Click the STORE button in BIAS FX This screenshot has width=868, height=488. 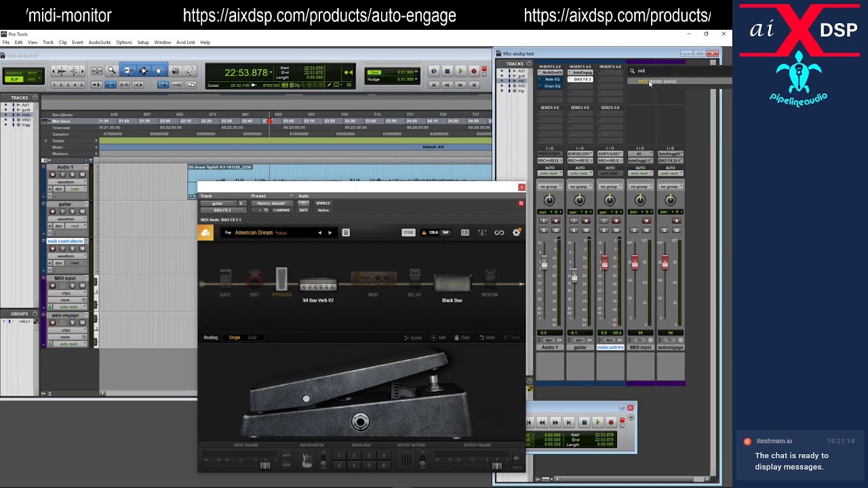click(408, 232)
